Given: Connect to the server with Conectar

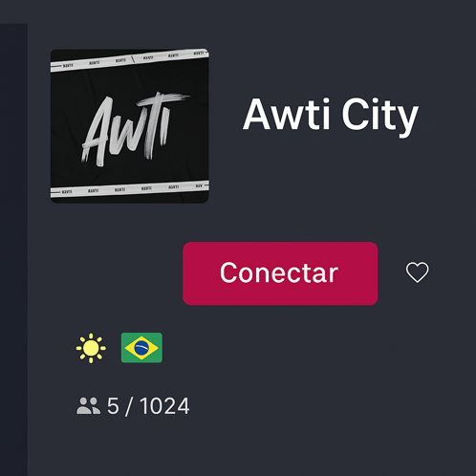Looking at the screenshot, I should coord(280,273).
